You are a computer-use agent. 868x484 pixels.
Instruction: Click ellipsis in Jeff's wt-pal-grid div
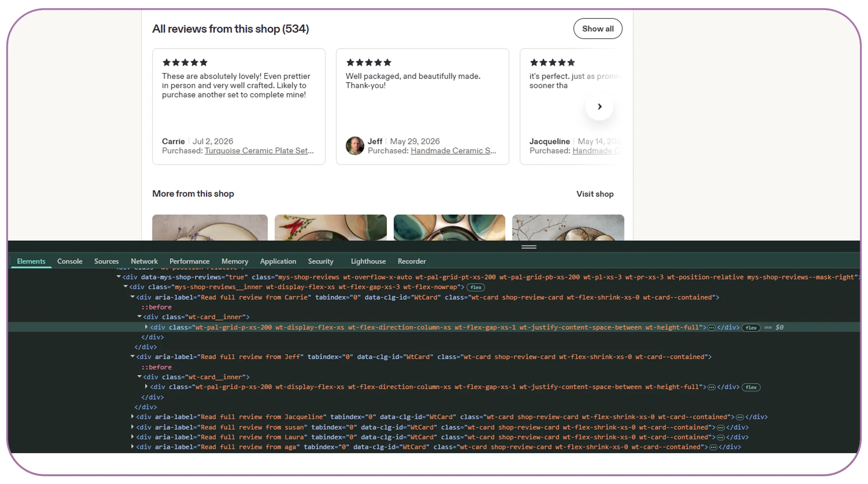[711, 387]
